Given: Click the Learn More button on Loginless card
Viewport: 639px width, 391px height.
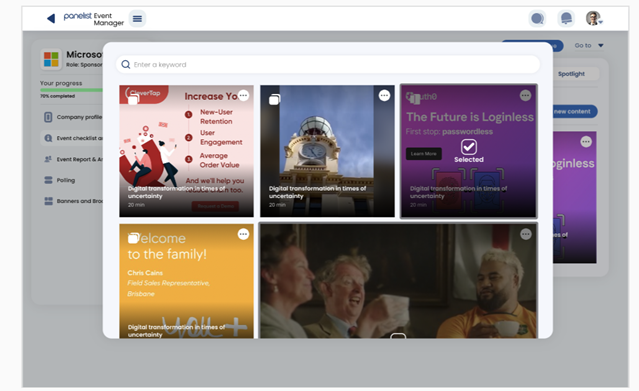Looking at the screenshot, I should tap(424, 154).
